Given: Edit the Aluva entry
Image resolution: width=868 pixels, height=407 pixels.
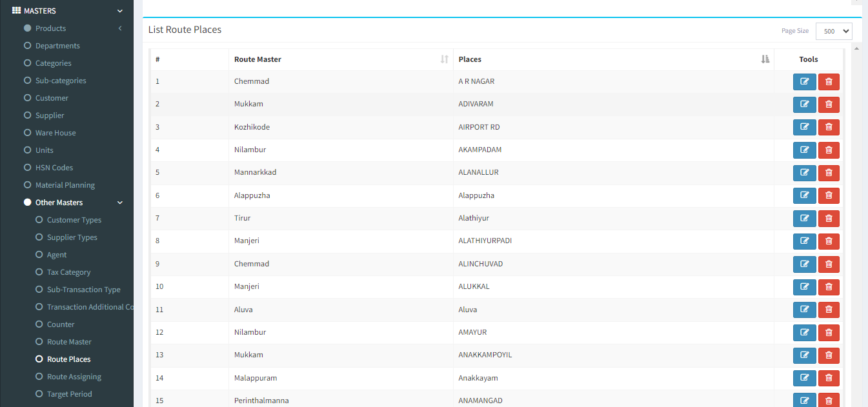Looking at the screenshot, I should pyautogui.click(x=804, y=310).
